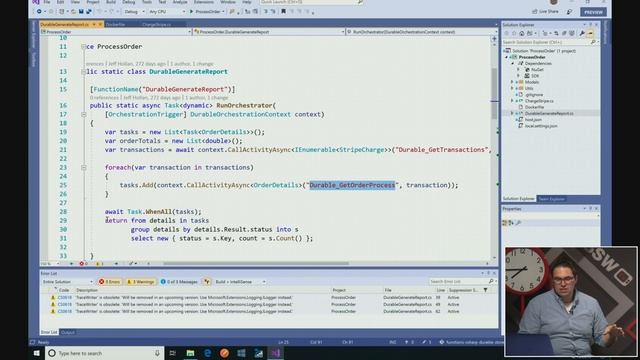Open Edge browser from taskbar

tap(207, 353)
